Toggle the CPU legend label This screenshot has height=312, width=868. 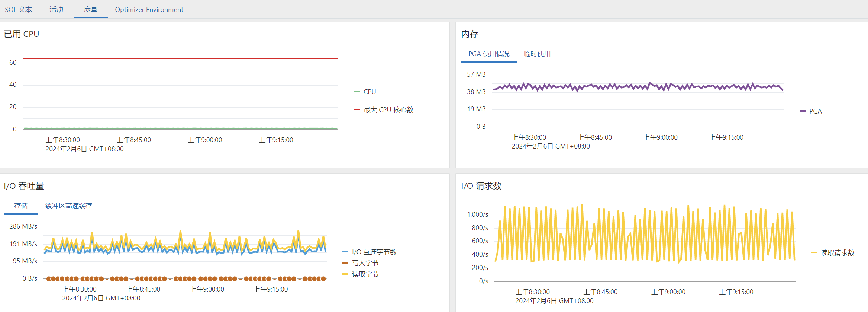[370, 92]
